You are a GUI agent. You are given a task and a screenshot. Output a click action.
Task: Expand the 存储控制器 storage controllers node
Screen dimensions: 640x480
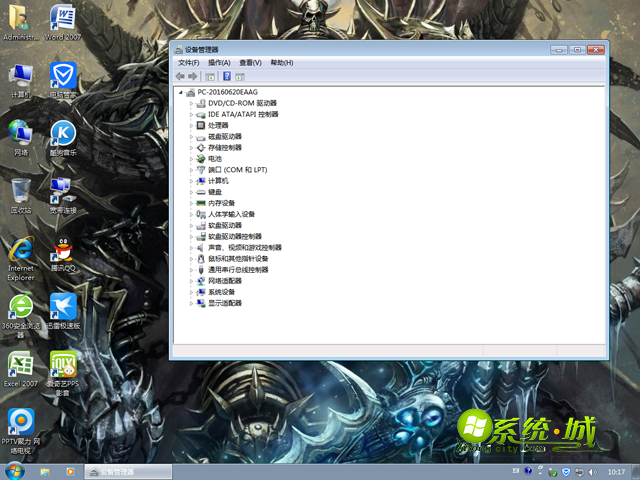(191, 148)
